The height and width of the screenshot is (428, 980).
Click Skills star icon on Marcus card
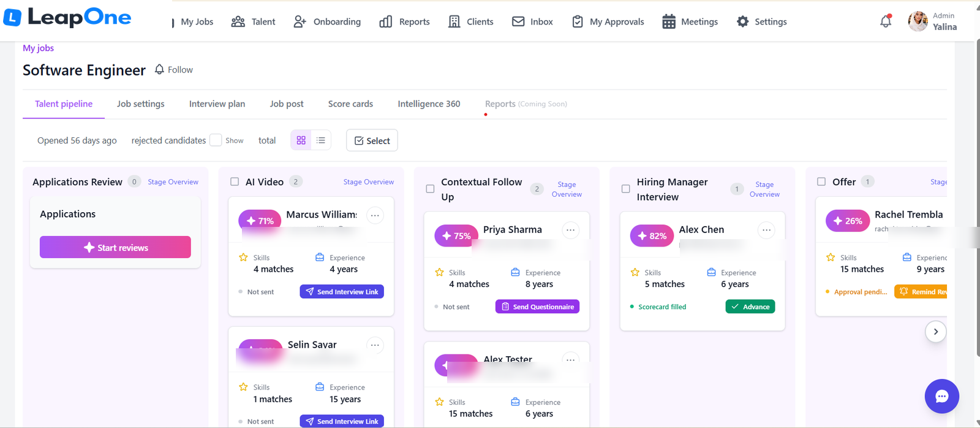coord(243,258)
